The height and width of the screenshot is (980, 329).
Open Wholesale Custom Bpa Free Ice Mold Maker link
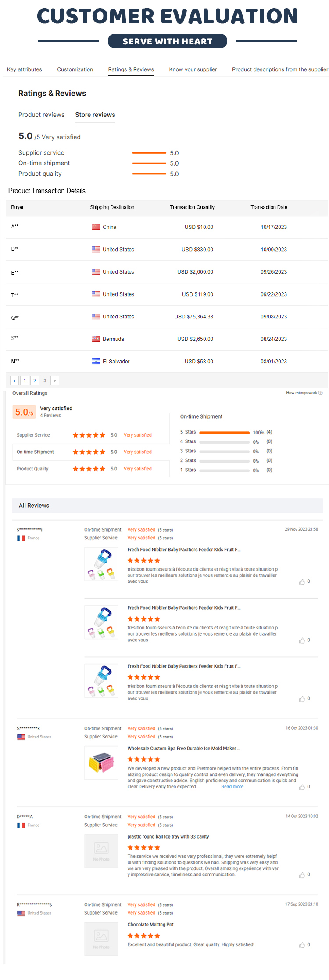[x=183, y=749]
